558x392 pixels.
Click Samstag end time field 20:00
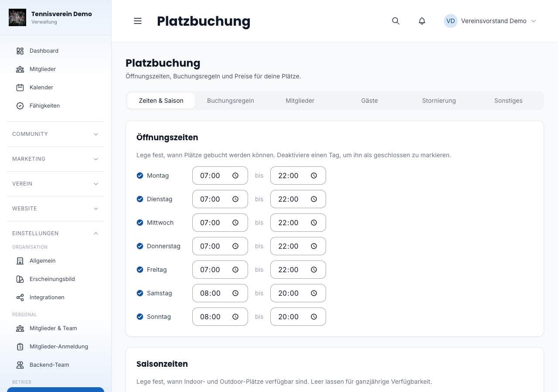(298, 293)
